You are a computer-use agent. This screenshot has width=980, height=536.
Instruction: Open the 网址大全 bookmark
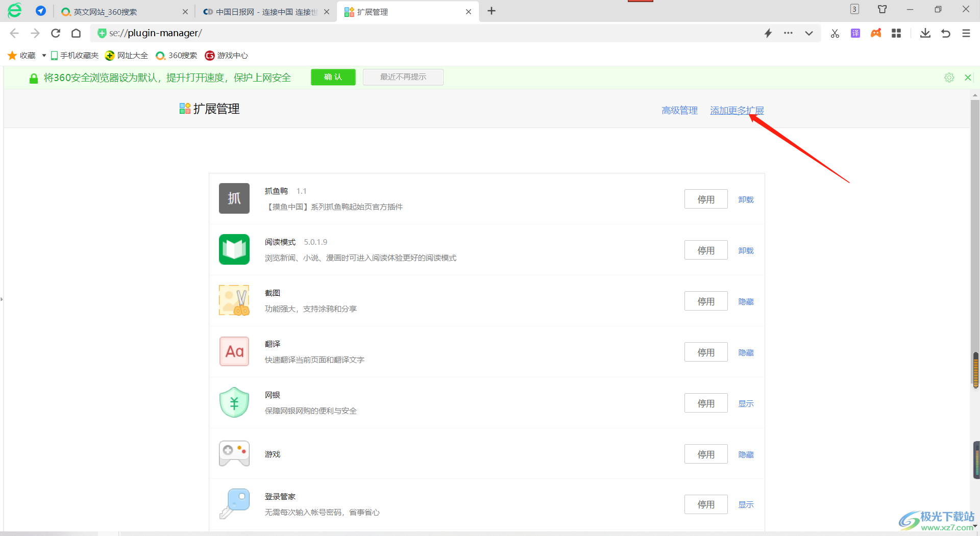point(127,55)
